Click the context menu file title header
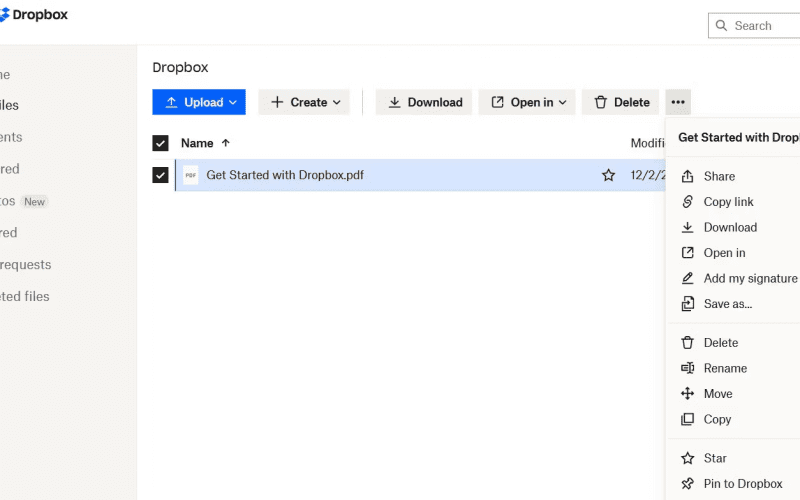This screenshot has width=800, height=500. tap(739, 137)
